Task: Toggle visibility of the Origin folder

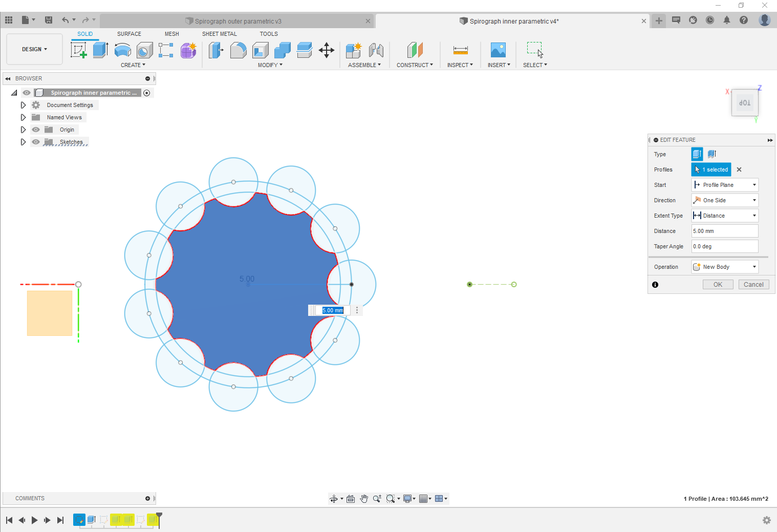Action: point(36,130)
